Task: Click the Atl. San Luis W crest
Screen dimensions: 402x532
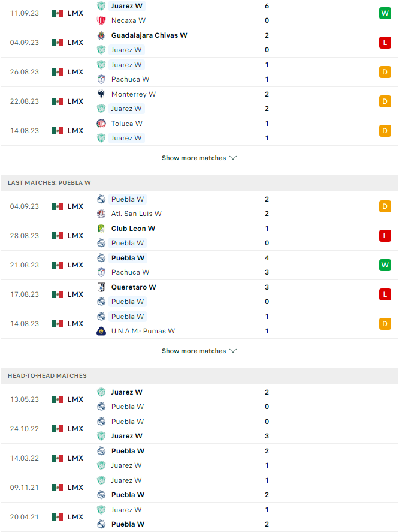Action: (x=101, y=214)
